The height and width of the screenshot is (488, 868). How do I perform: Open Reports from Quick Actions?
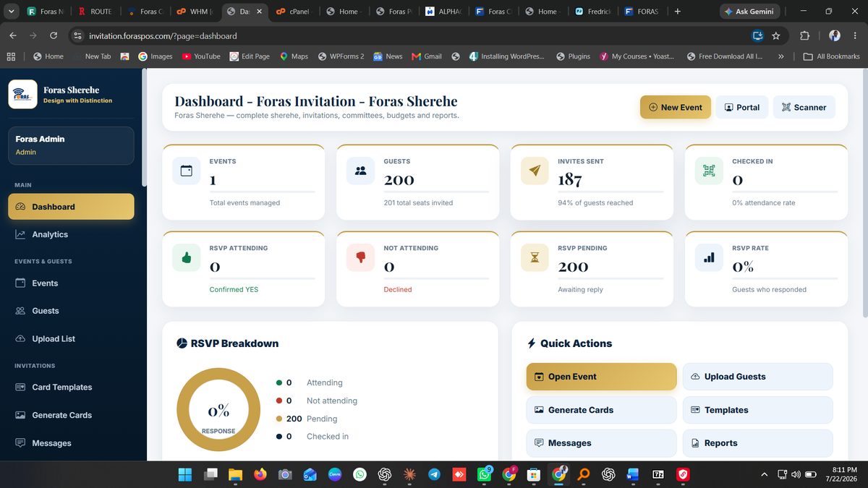tap(757, 443)
